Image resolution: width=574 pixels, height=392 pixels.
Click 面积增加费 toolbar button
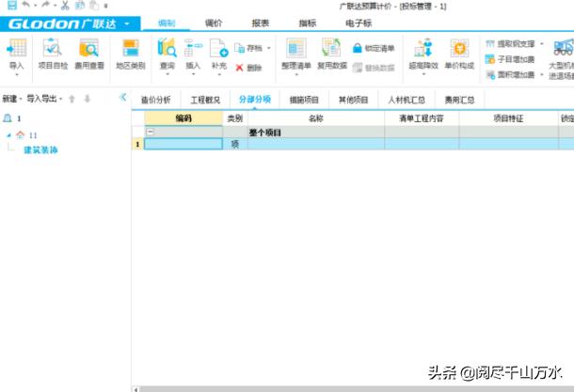pos(510,74)
